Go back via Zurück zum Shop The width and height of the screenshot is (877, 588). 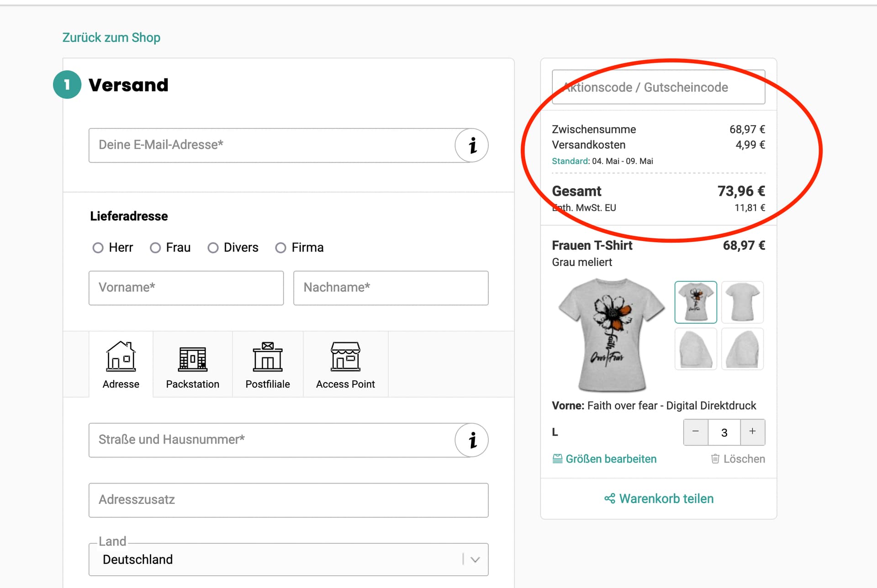(x=111, y=37)
